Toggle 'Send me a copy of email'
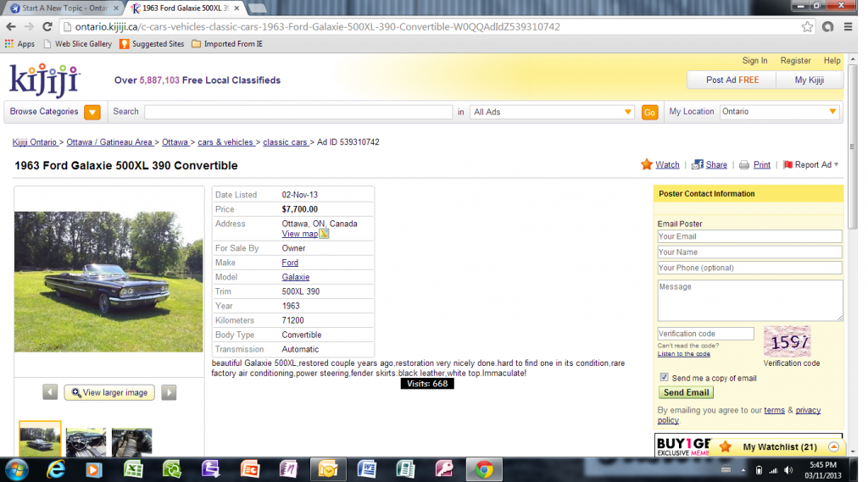This screenshot has width=868, height=482. (664, 378)
